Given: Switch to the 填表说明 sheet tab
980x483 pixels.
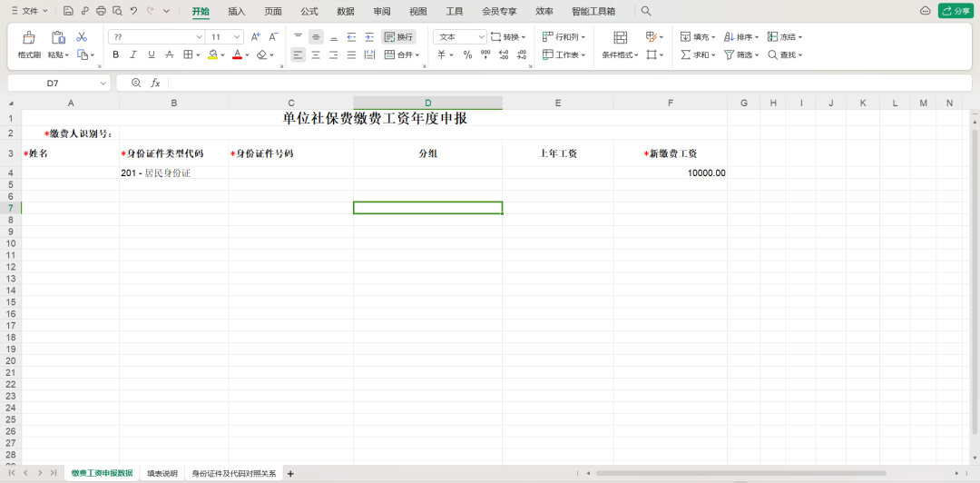Looking at the screenshot, I should 162,473.
